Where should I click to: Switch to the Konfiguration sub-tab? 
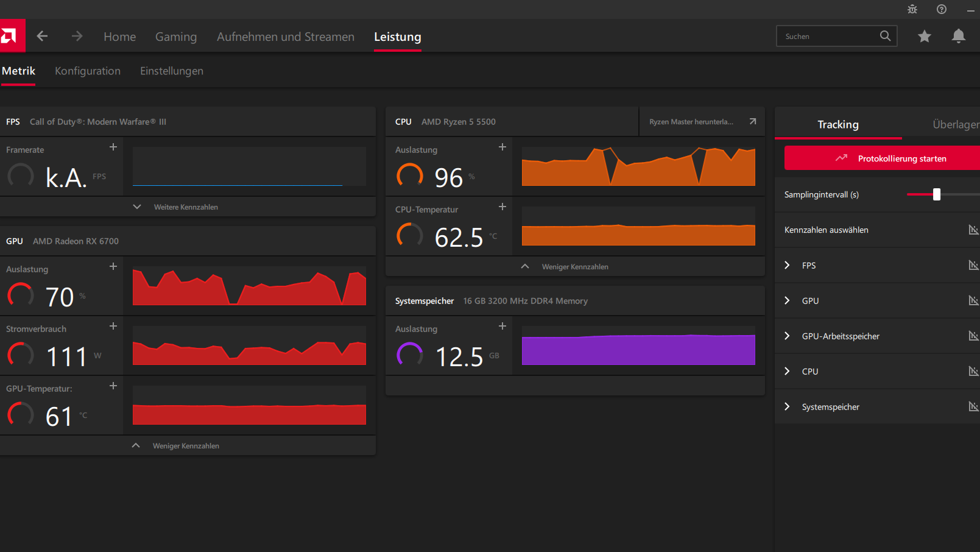88,71
